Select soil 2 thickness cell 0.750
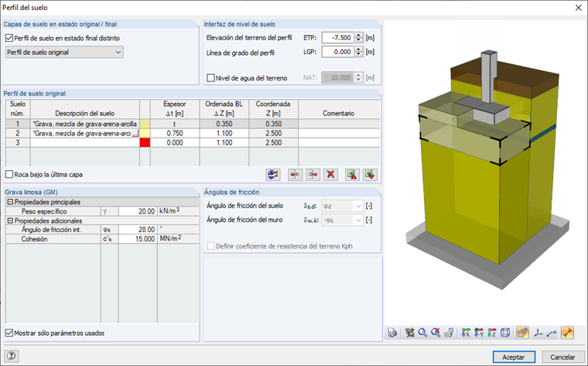 (175, 133)
